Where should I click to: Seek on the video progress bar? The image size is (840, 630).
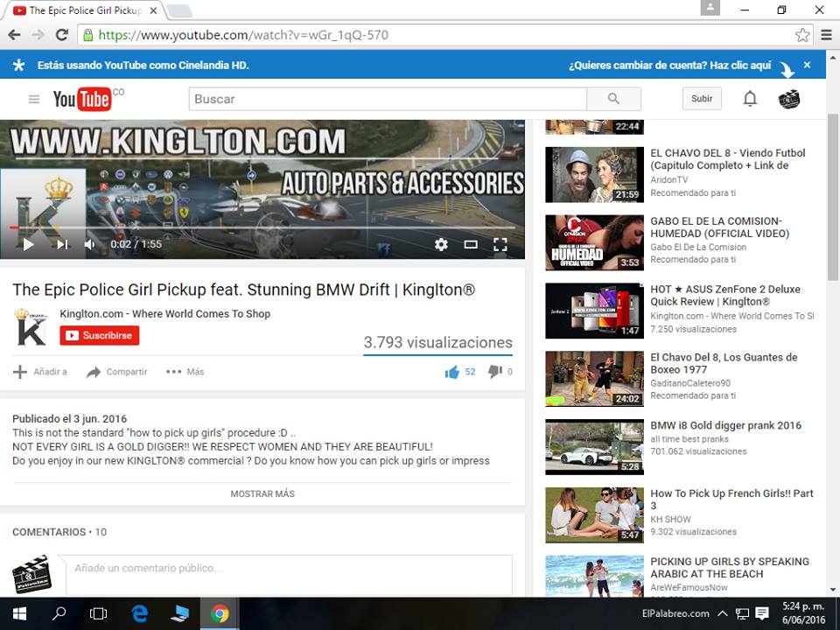coord(262,227)
